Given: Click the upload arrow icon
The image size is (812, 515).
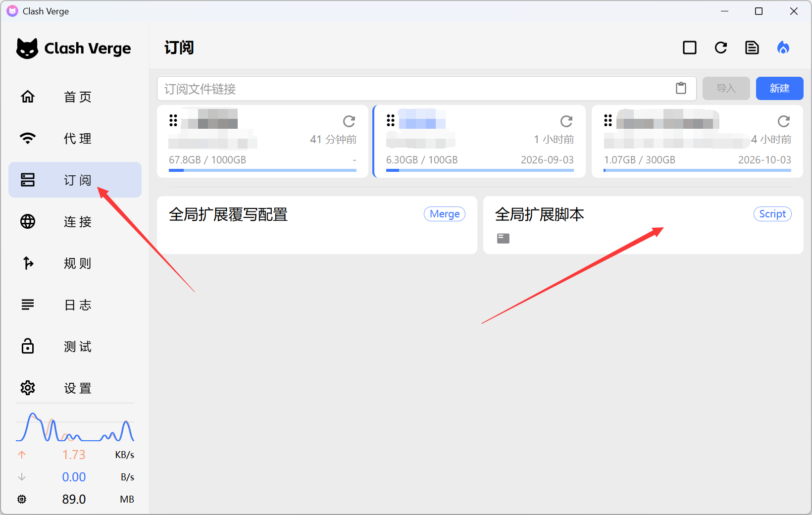Looking at the screenshot, I should point(22,455).
